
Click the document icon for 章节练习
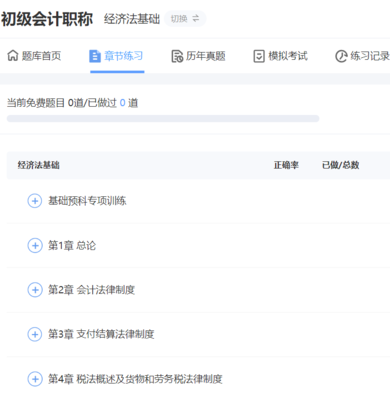pos(95,56)
